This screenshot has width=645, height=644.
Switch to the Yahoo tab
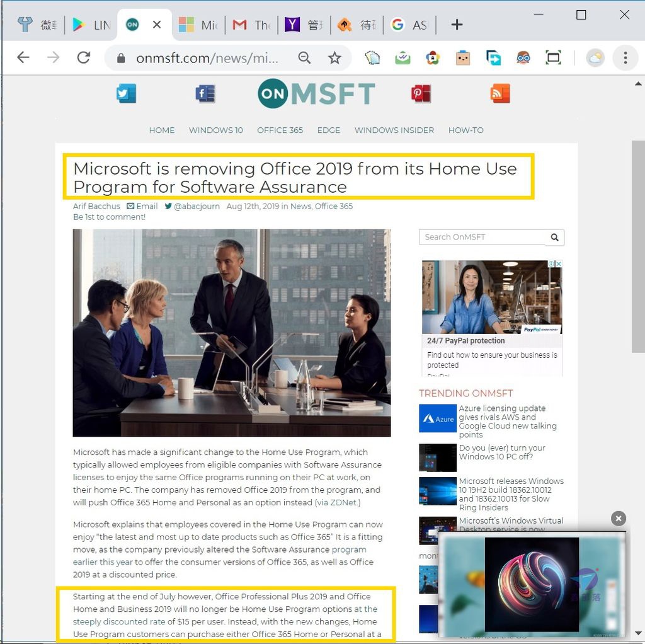[x=304, y=25]
